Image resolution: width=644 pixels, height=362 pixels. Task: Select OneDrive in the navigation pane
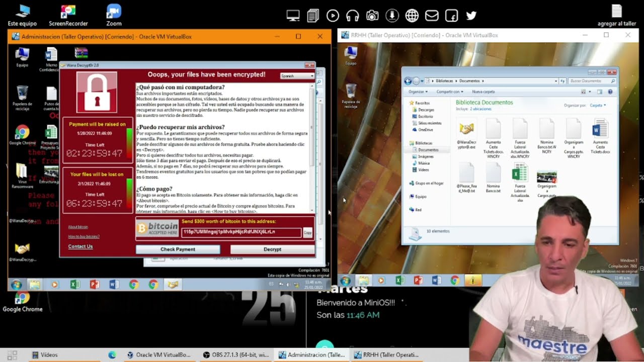pos(425,130)
